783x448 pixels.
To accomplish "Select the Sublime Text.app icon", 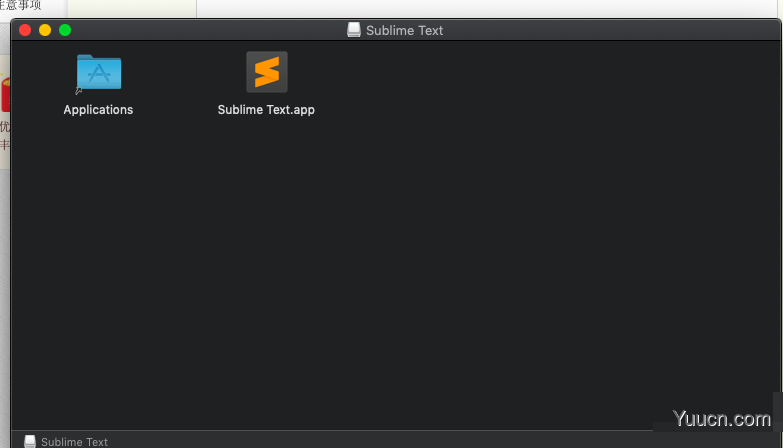I will pyautogui.click(x=267, y=72).
